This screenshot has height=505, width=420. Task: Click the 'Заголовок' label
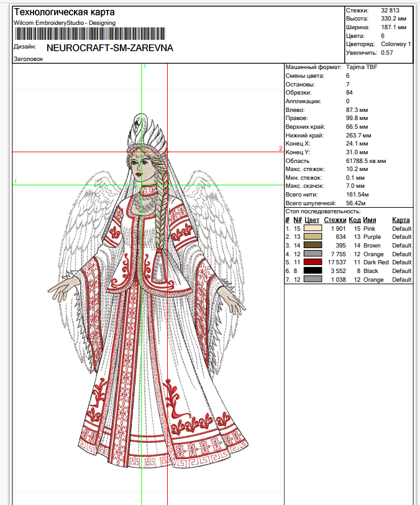(x=28, y=59)
